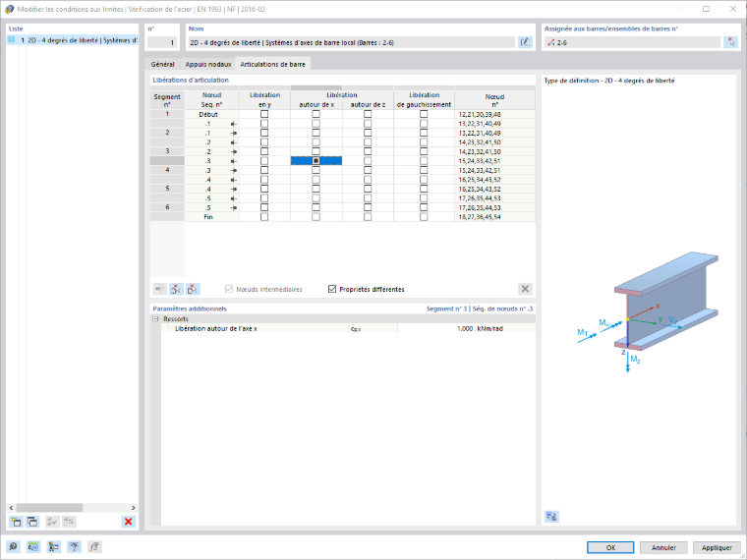
Task: Toggle Libération en y for Début row
Action: (264, 114)
